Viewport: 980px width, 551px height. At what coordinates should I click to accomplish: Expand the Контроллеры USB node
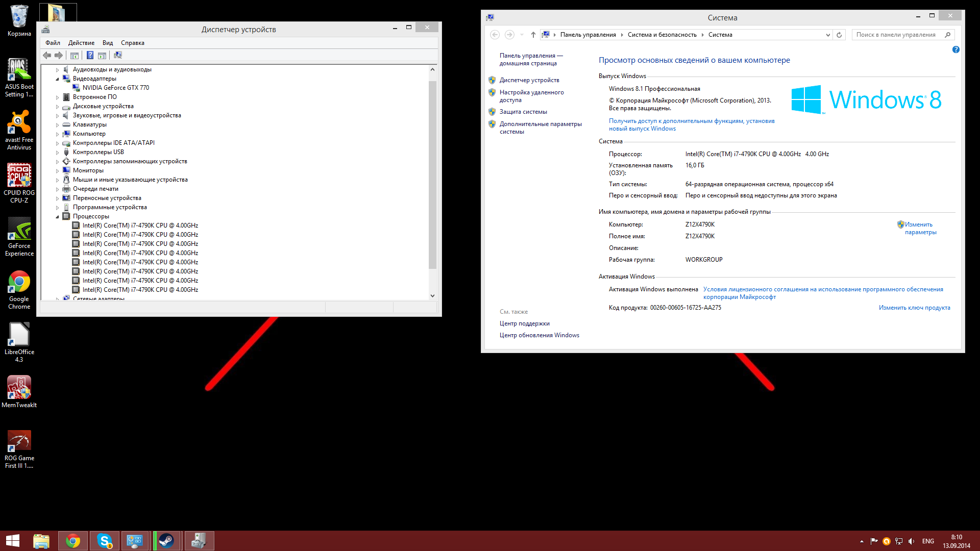[57, 153]
